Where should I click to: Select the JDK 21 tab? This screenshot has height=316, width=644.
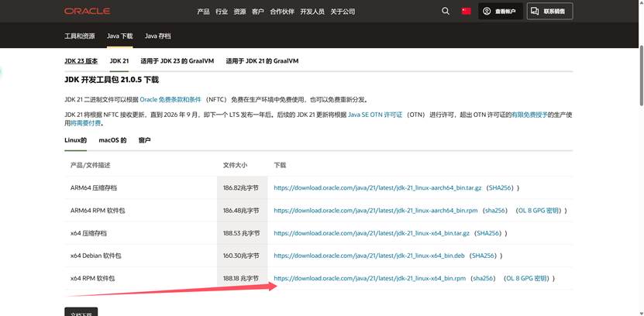119,60
